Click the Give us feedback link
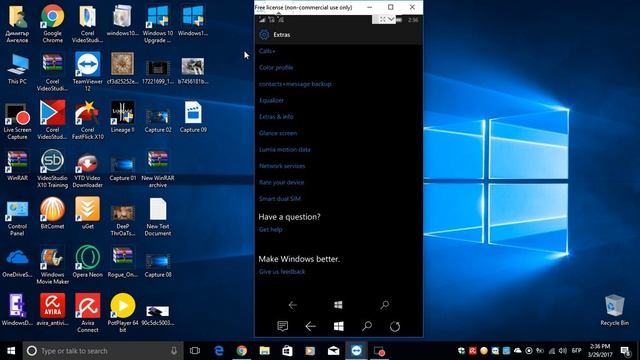Viewport: 640px width, 360px height. click(x=282, y=271)
